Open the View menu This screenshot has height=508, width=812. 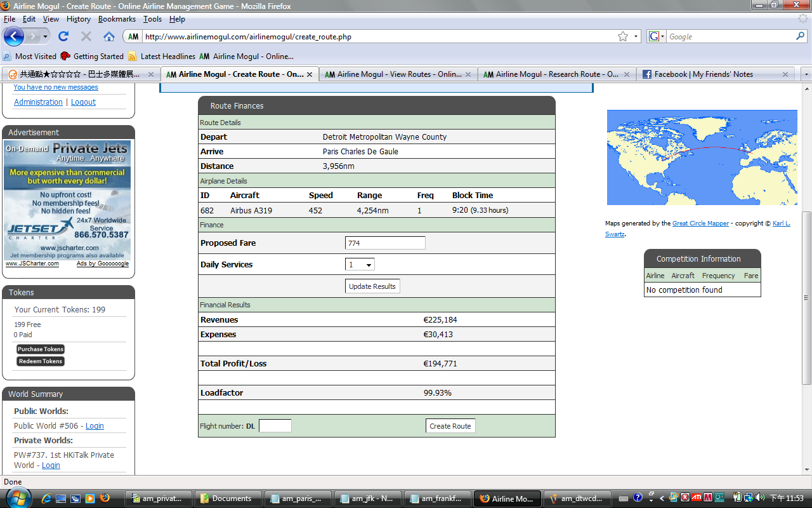pyautogui.click(x=51, y=19)
